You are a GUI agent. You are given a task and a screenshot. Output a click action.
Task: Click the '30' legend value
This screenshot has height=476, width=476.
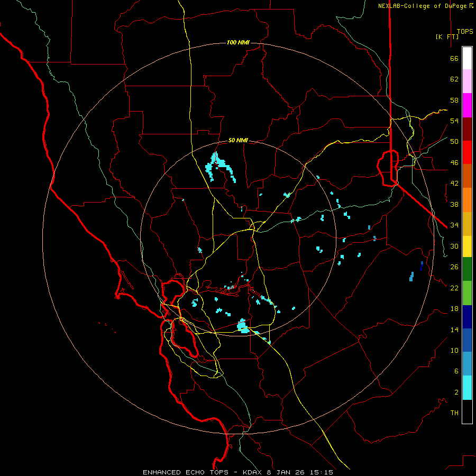tap(454, 246)
